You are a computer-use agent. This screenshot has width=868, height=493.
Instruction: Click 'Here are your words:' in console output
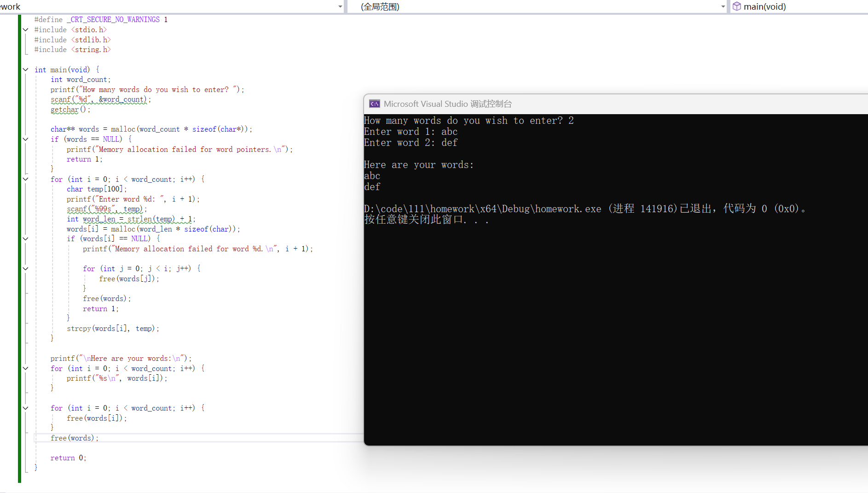point(419,165)
